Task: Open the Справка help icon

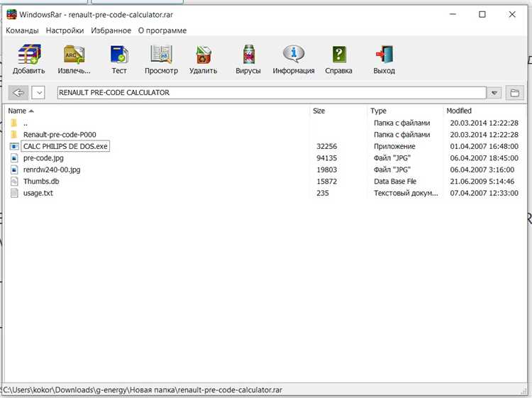Action: pos(338,55)
